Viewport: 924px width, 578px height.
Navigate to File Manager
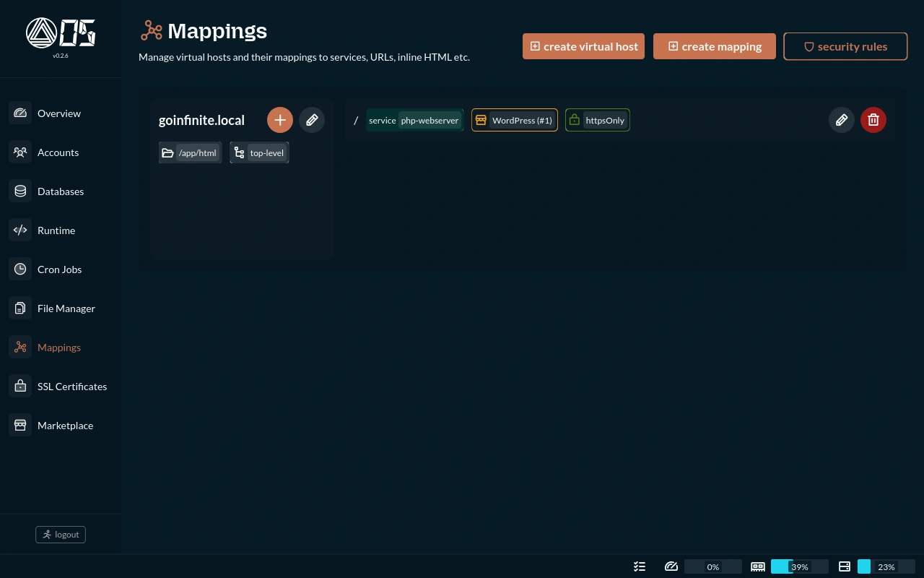coord(66,309)
